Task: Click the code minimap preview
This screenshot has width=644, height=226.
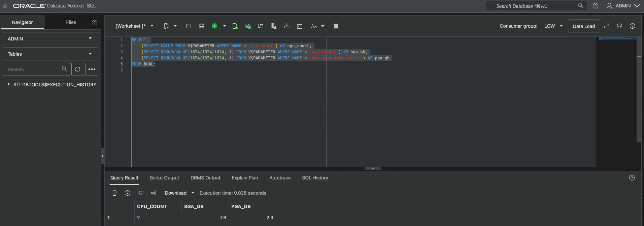Action: 617,38
